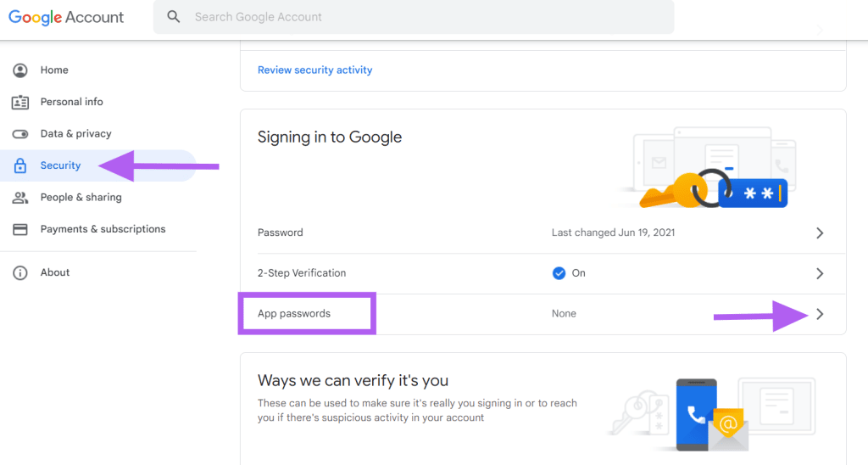The width and height of the screenshot is (868, 465).
Task: Click the Payments card icon
Action: coord(20,229)
